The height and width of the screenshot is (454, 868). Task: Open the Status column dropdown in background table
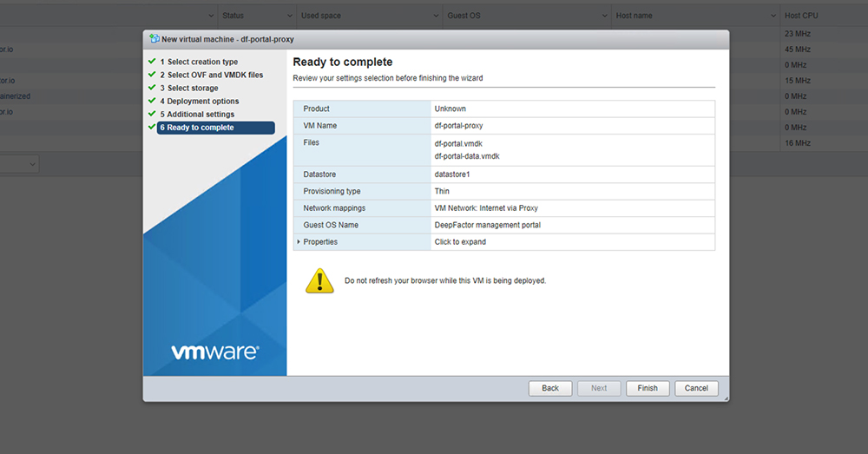pos(290,16)
